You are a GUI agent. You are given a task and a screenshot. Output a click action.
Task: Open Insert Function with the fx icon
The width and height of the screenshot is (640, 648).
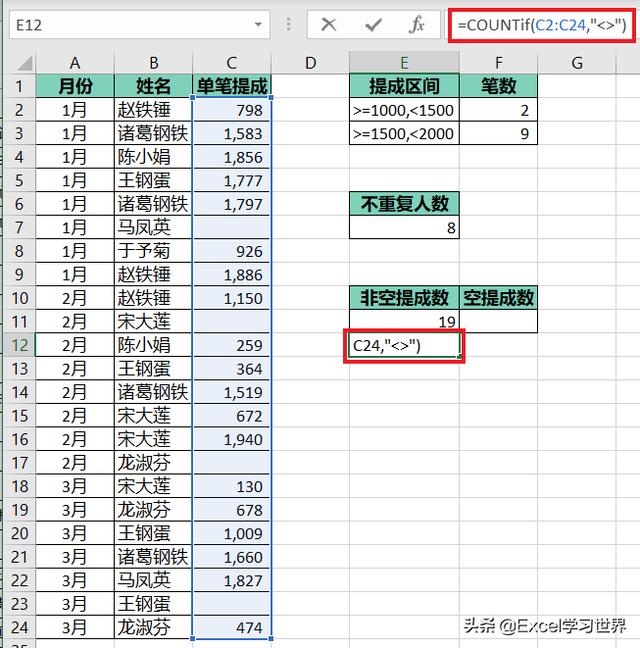pyautogui.click(x=416, y=25)
